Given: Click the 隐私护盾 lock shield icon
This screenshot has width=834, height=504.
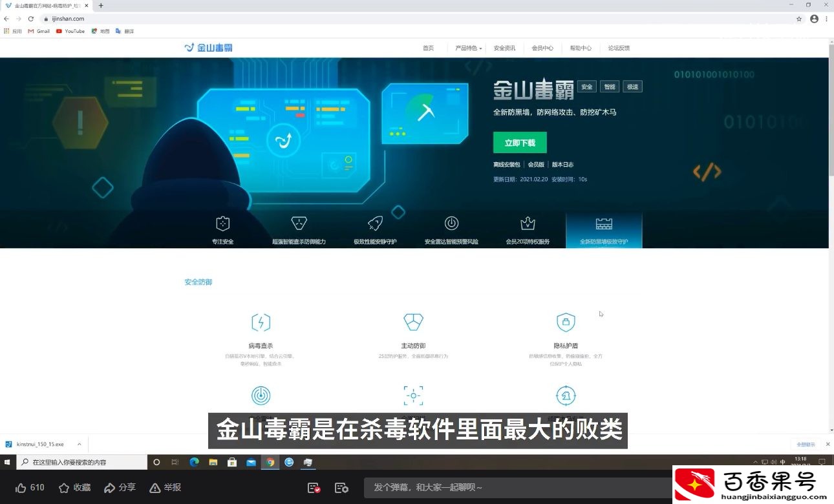Looking at the screenshot, I should point(566,322).
